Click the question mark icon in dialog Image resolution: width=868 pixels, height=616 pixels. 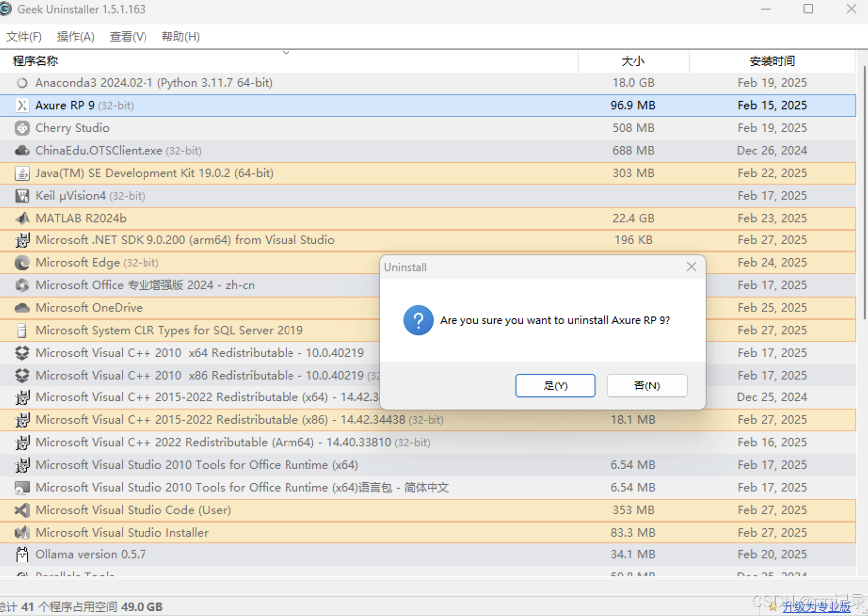click(x=418, y=320)
